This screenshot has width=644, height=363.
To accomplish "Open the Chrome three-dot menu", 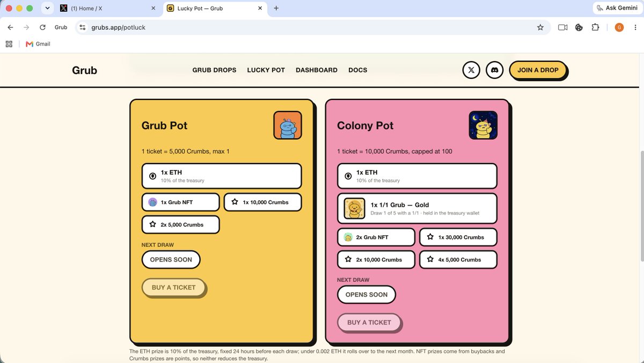I will point(634,27).
